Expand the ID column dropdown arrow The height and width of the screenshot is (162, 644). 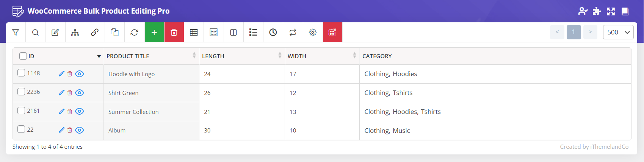coord(99,56)
